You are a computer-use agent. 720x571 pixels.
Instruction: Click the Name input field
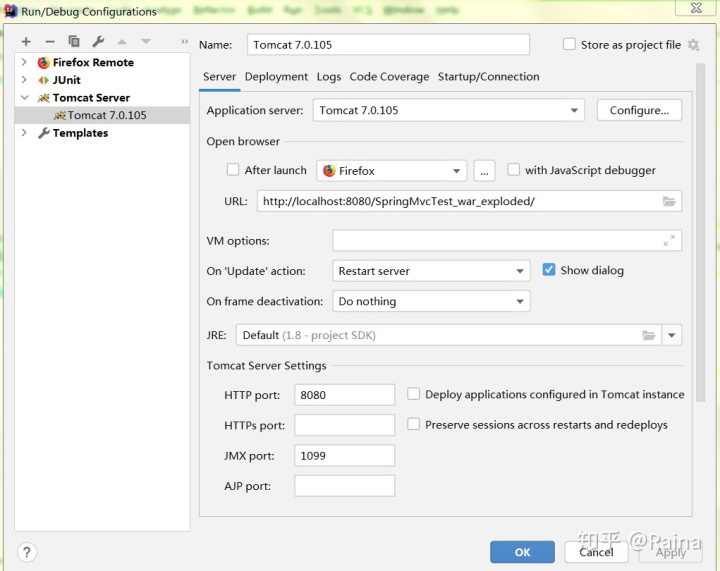pos(388,45)
